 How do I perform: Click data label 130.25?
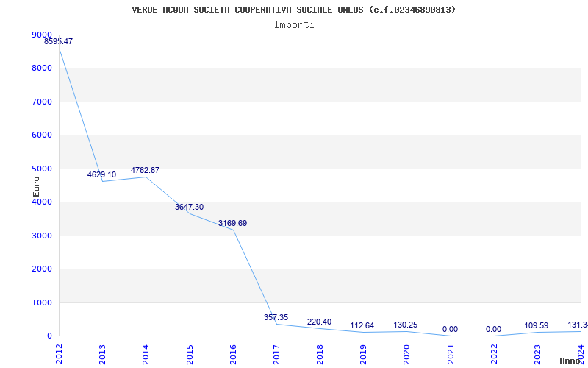tap(406, 325)
